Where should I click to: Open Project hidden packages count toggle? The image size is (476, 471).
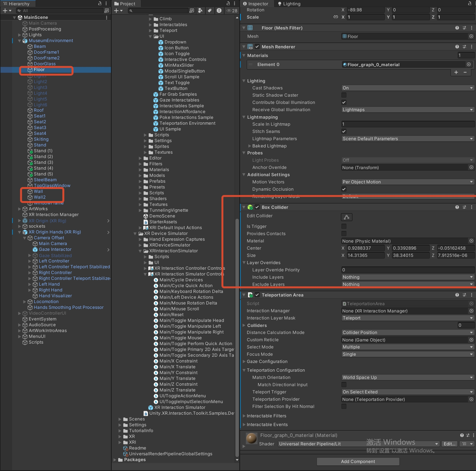pos(232,11)
